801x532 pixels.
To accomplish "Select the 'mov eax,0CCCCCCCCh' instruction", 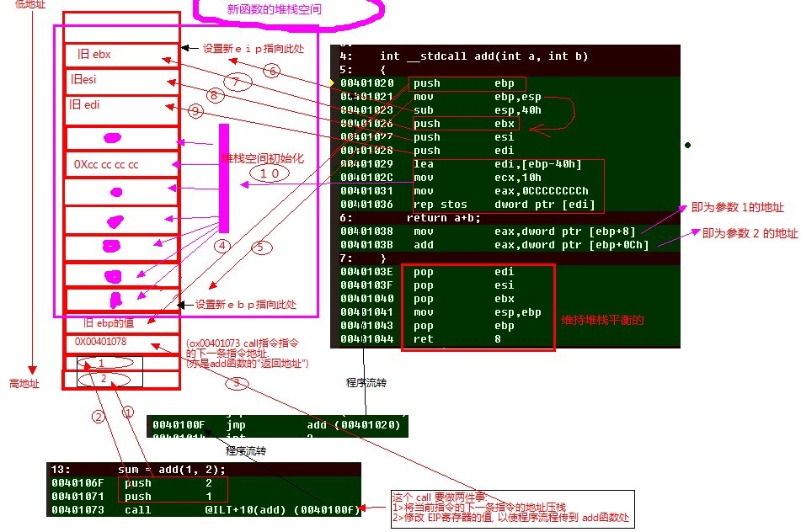I will pyautogui.click(x=500, y=190).
